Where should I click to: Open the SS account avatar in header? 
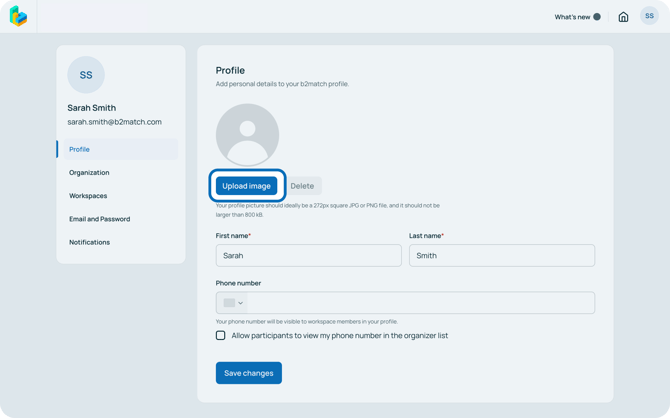pyautogui.click(x=649, y=16)
